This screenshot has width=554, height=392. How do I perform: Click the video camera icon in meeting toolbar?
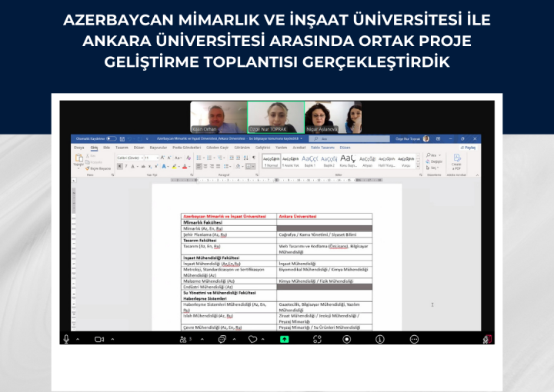(x=99, y=340)
